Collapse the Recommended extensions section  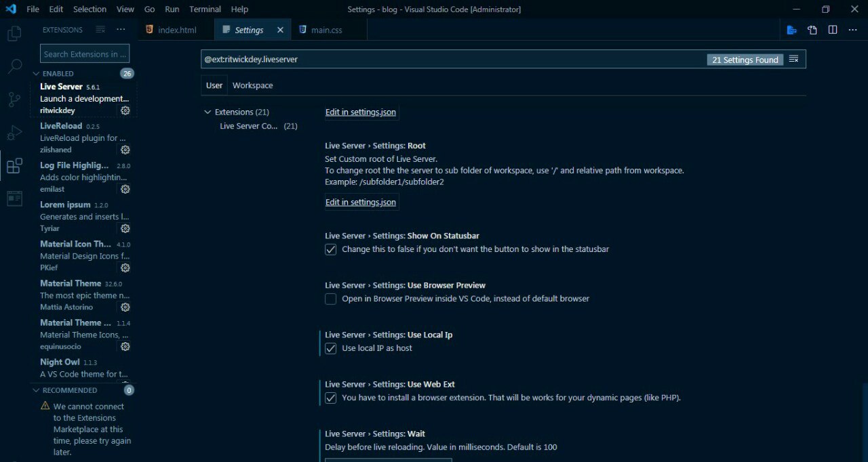tap(37, 390)
